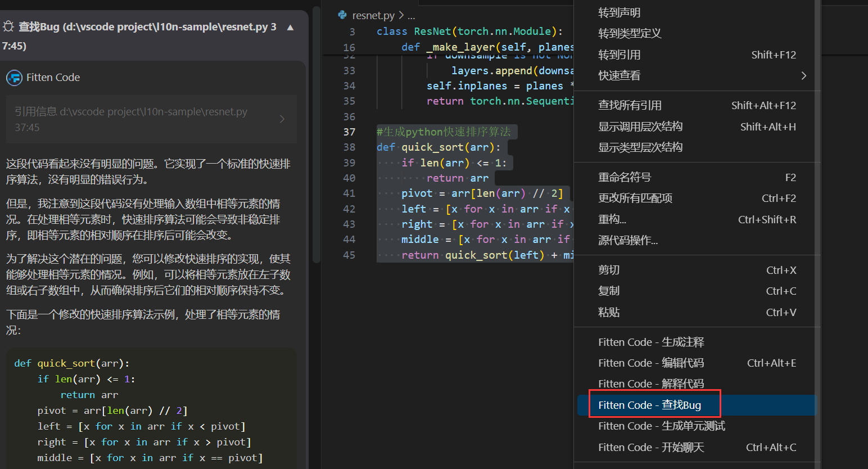Select Fitten Code - 查找Bug menu entry
Viewport: 868px width, 469px height.
(x=649, y=405)
